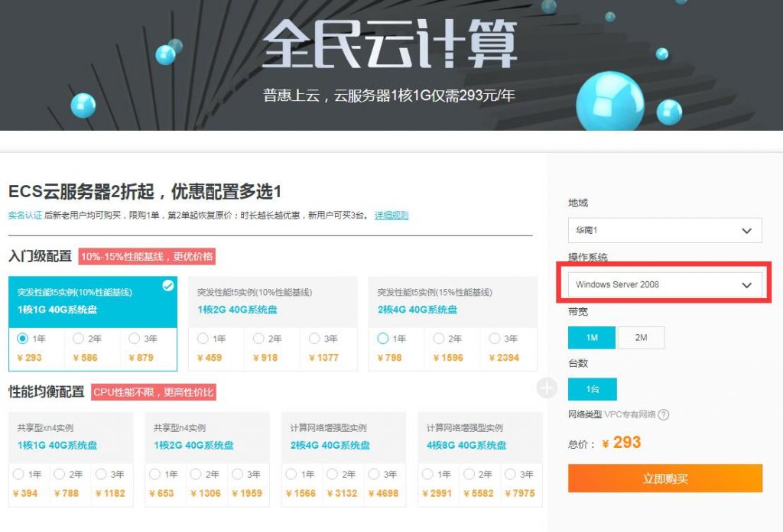783x532 pixels.
Task: Select 3年 radio for 2核4G t5 plan
Action: click(x=495, y=339)
